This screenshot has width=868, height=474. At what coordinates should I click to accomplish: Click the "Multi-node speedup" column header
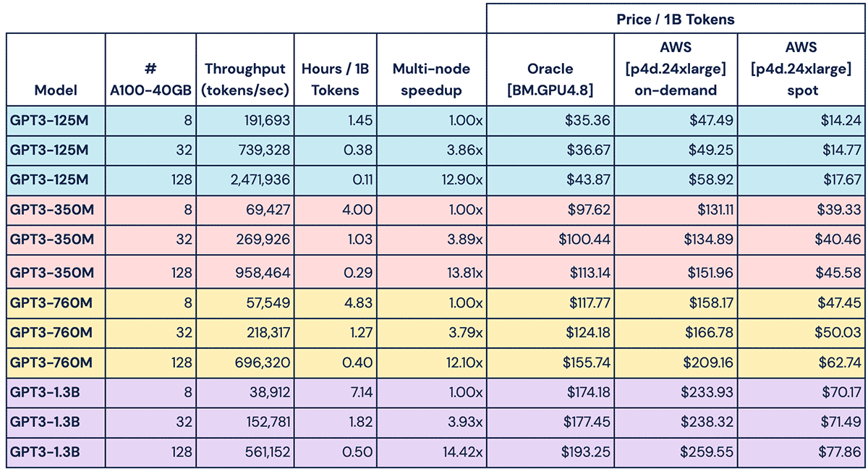tap(431, 80)
